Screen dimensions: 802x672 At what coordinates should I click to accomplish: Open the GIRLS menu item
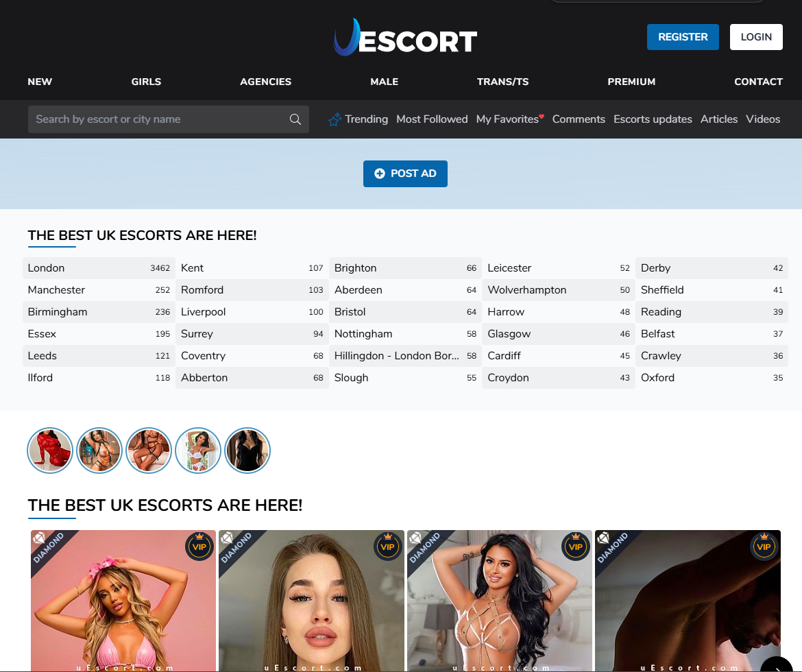pos(145,82)
